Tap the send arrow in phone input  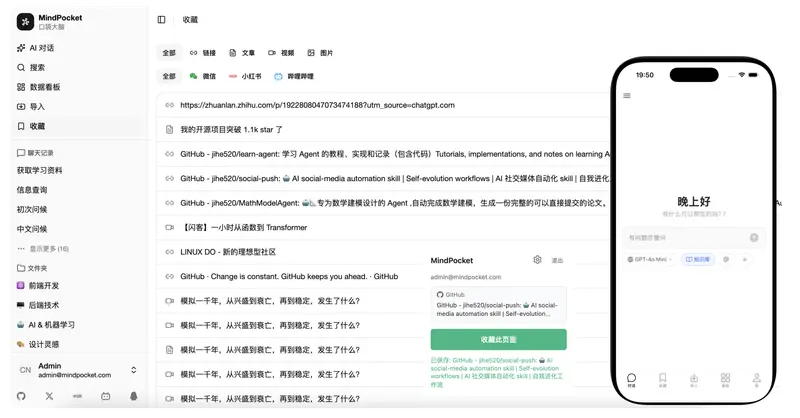point(754,238)
